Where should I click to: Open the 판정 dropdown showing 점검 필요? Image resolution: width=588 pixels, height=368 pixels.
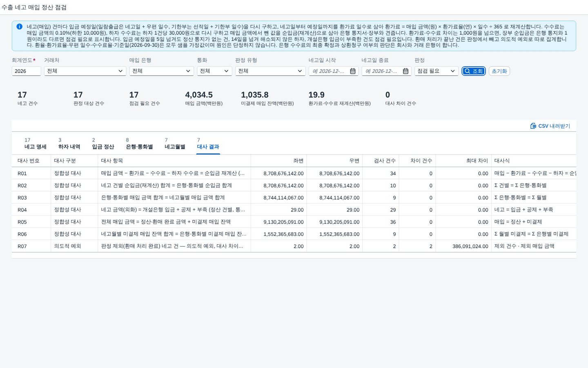(x=437, y=71)
